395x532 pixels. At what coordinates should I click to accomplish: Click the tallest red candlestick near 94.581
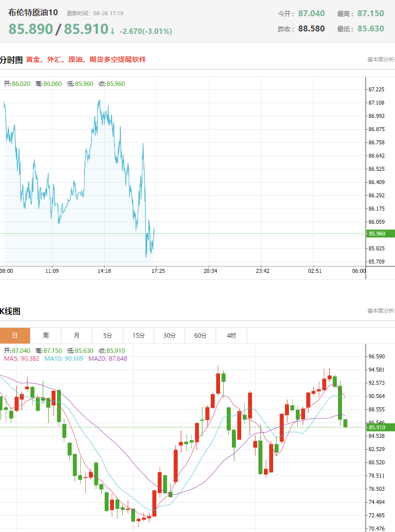218,384
